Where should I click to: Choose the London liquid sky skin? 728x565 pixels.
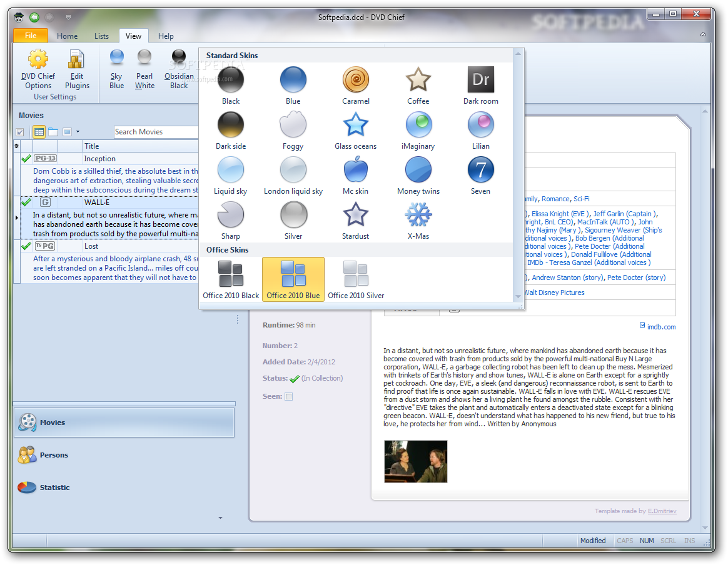point(293,176)
